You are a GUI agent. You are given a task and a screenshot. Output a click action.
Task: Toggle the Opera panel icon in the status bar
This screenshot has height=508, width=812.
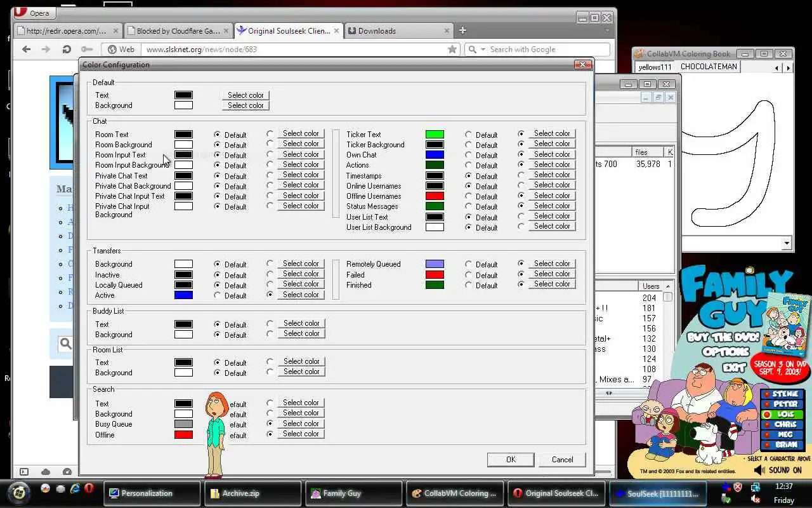click(24, 472)
